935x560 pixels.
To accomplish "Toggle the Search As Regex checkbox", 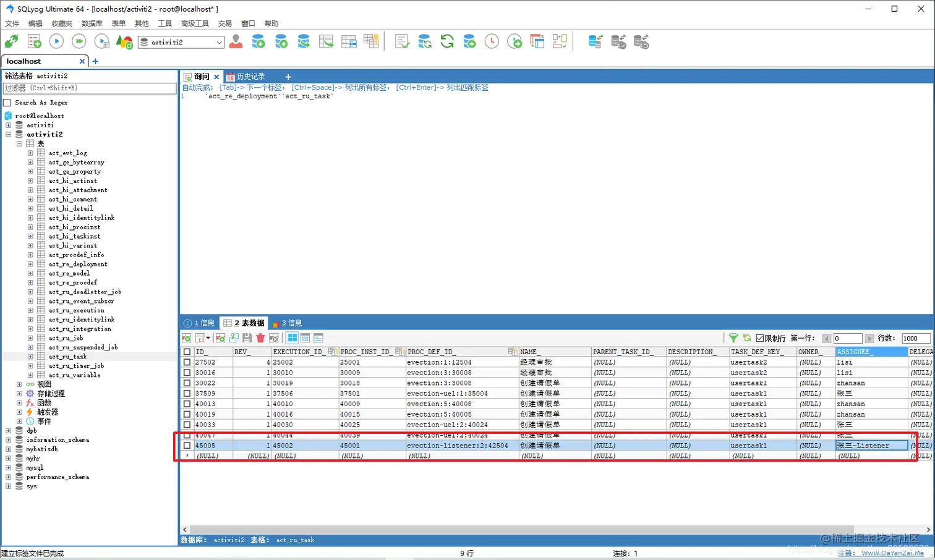I will [x=7, y=103].
